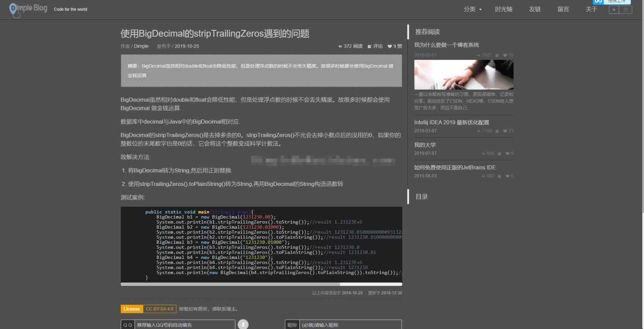The image size is (644, 329).
Task: Click the heart icon beside 9 赞
Action: pos(390,46)
